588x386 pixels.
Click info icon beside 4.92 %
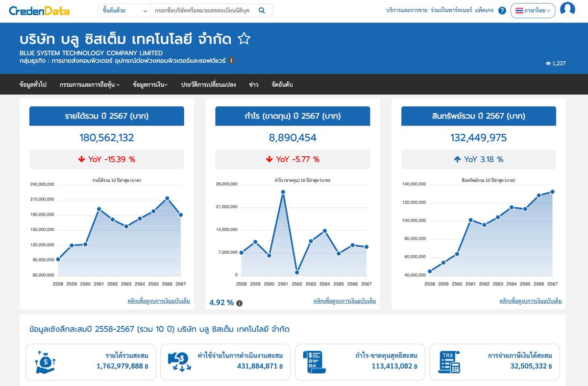(239, 303)
